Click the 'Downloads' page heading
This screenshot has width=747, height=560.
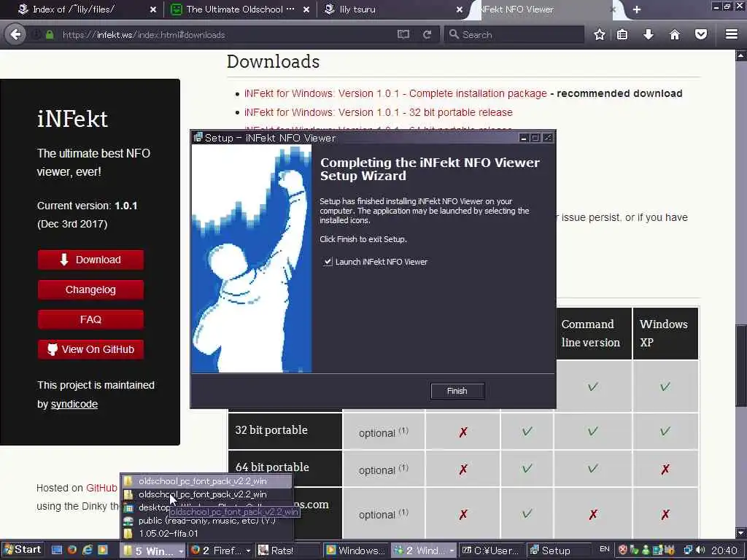[273, 62]
